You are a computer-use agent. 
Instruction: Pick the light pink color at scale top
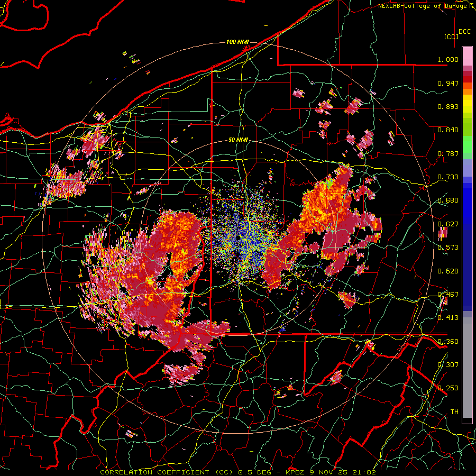467,56
